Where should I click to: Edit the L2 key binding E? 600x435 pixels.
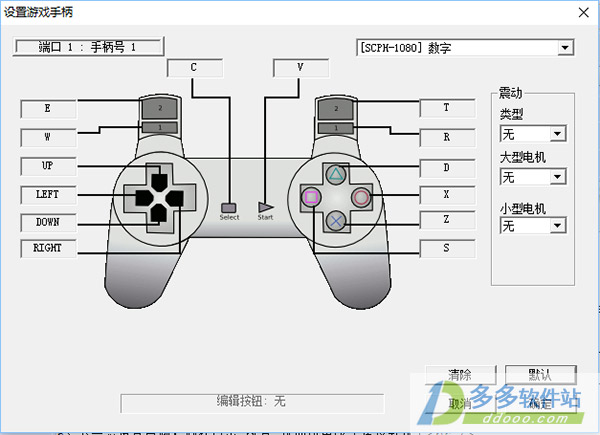click(x=48, y=109)
